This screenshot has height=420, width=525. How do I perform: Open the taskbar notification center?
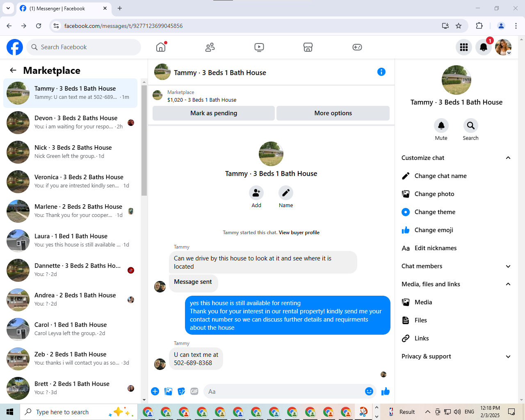(x=511, y=412)
